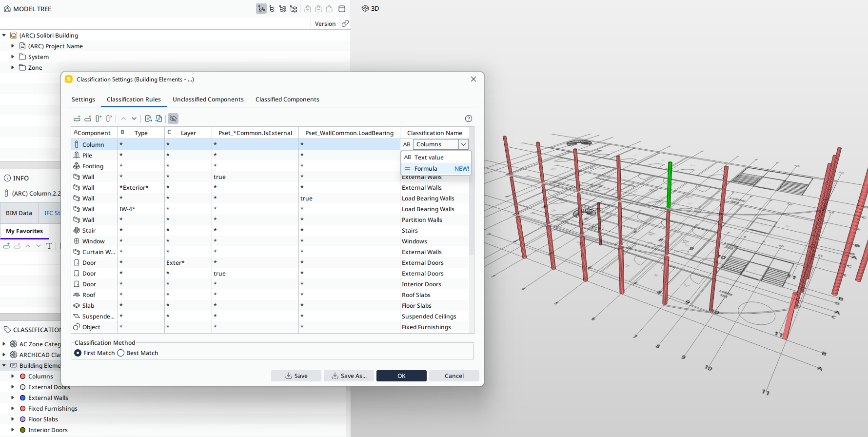Viewport: 868px width, 437px height.
Task: Collapse the (ARC) Solibri Building tree node
Action: [4, 35]
